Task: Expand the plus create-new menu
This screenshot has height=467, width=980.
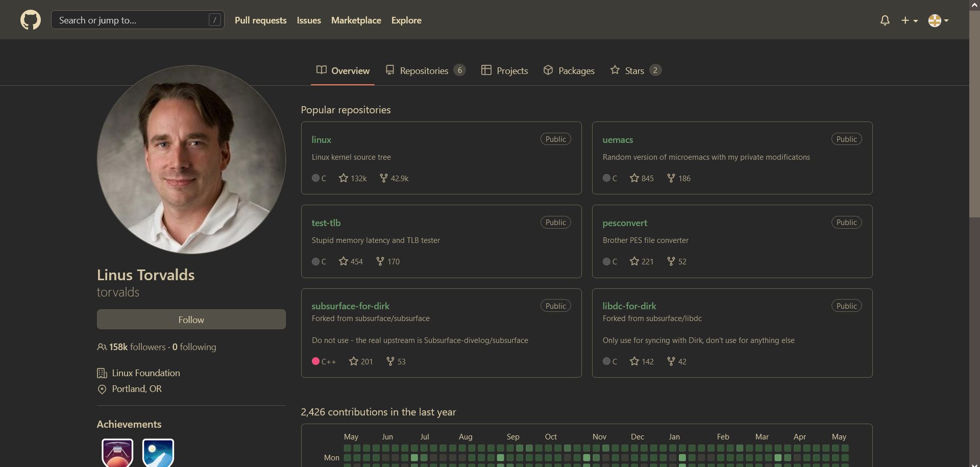Action: [x=910, y=20]
